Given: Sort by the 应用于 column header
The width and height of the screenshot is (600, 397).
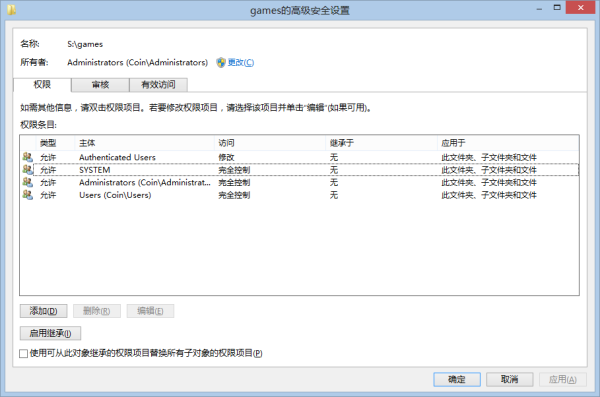Looking at the screenshot, I should 508,143.
